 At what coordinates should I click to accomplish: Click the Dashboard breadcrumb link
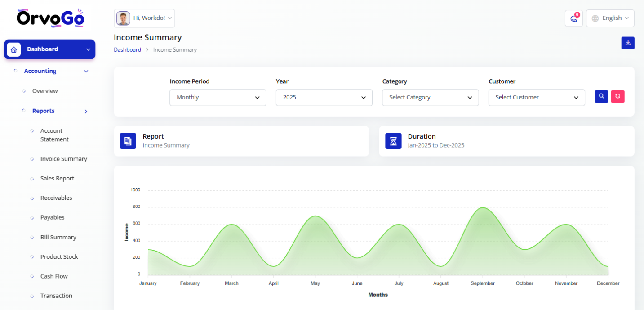127,50
